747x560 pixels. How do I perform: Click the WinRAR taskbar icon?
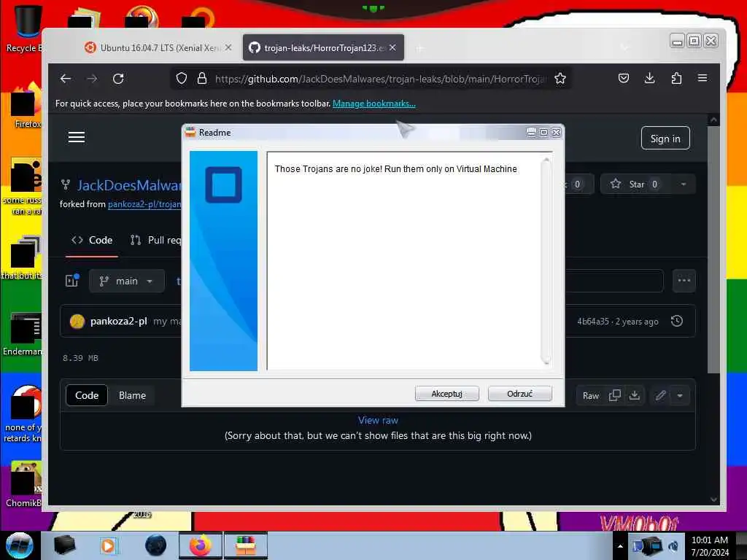[x=246, y=545]
